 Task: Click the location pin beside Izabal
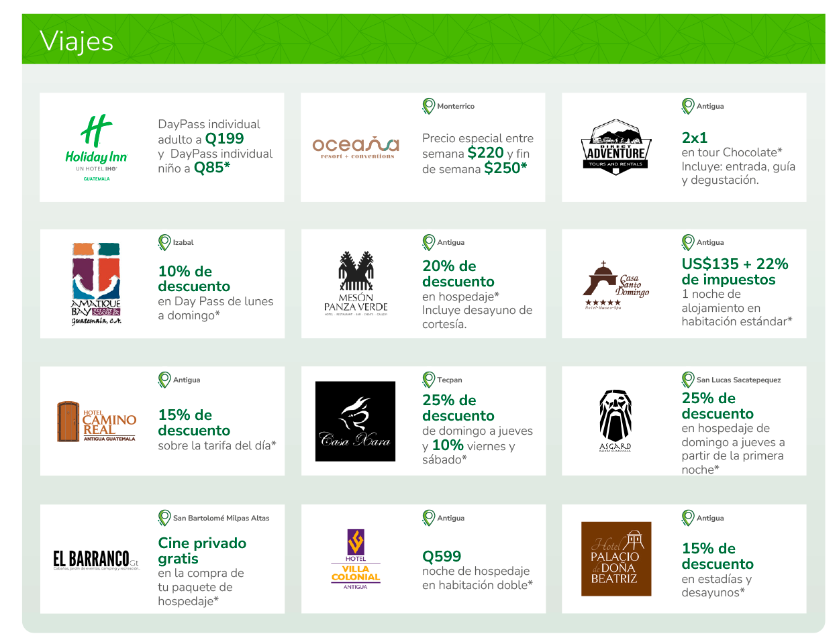[x=164, y=242]
